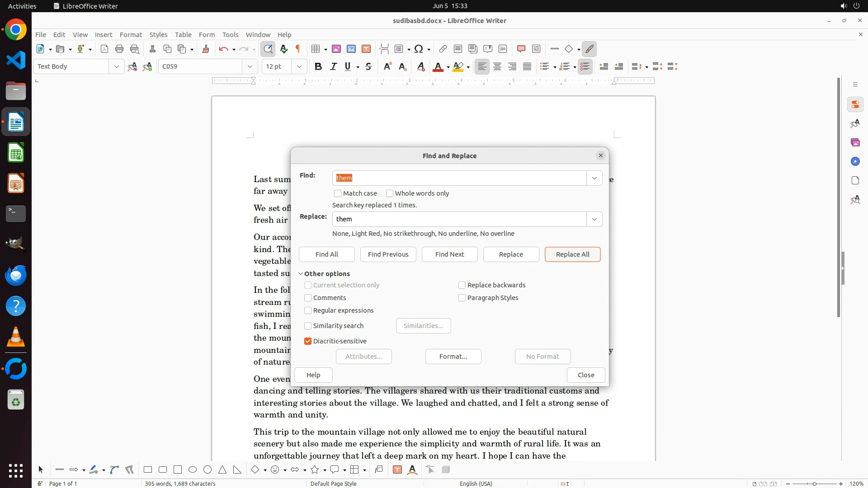Open the Format menu
The image size is (868, 488).
coord(131,34)
